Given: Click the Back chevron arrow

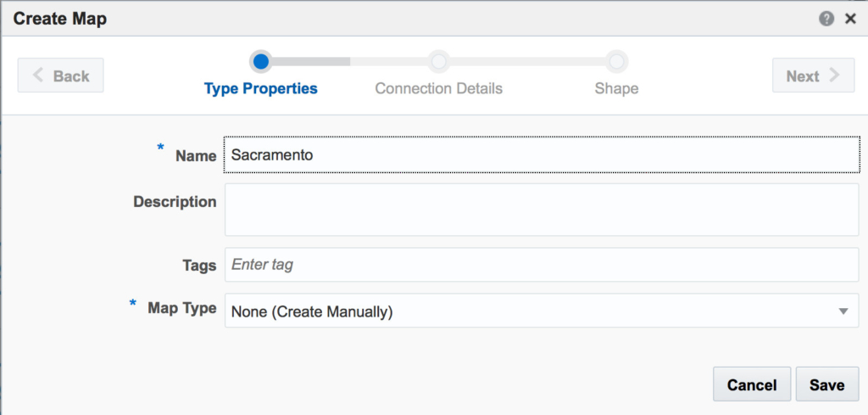Looking at the screenshot, I should click(x=37, y=75).
